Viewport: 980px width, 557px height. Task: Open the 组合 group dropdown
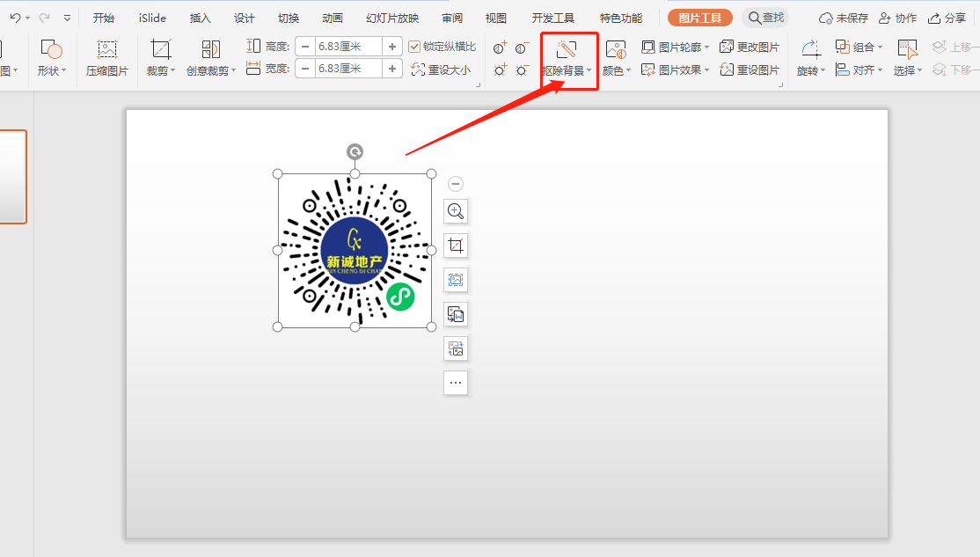click(x=859, y=47)
